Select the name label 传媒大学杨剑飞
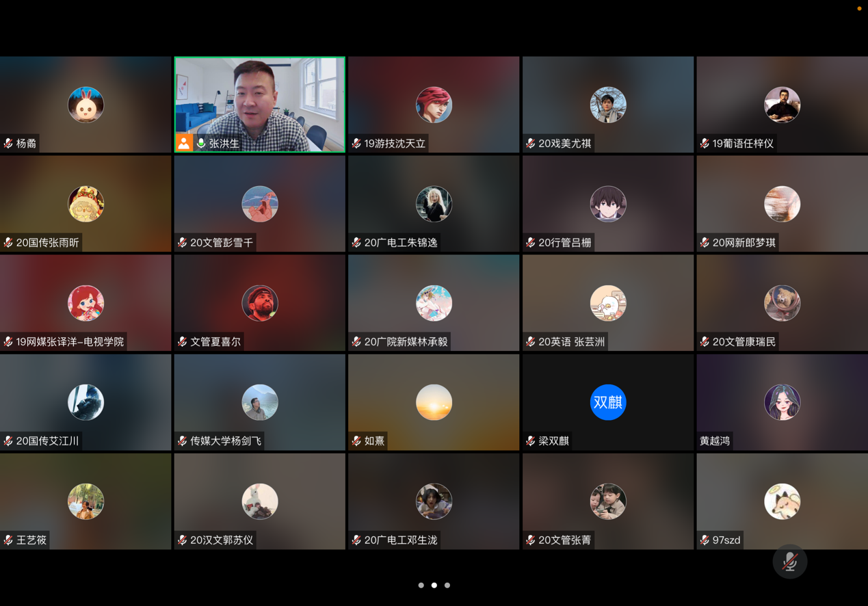 pos(226,441)
